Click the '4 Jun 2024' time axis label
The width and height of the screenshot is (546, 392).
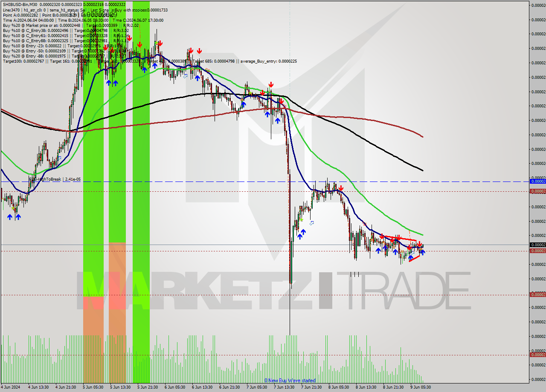pyautogui.click(x=10, y=387)
